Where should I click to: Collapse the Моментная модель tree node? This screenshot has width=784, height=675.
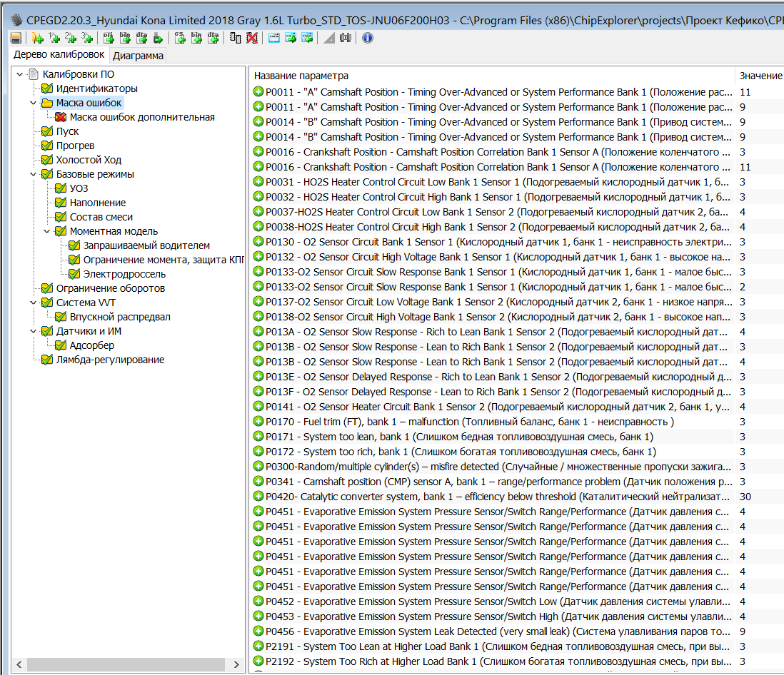click(x=46, y=231)
